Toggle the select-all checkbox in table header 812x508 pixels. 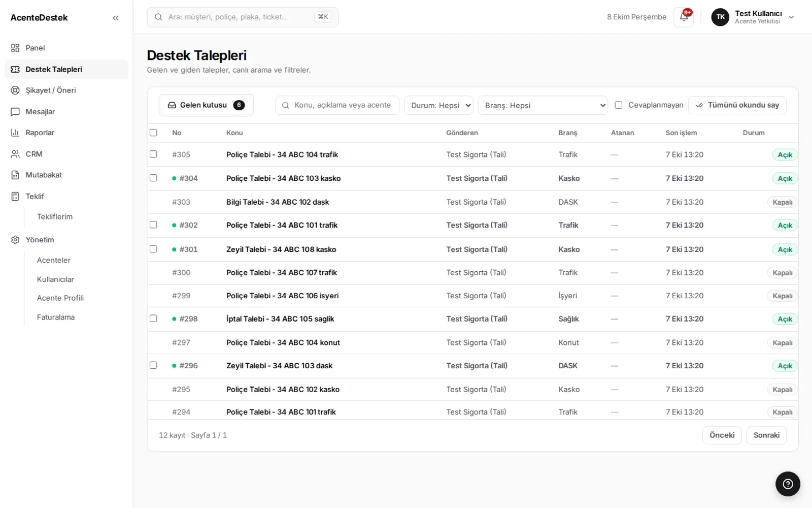click(153, 133)
